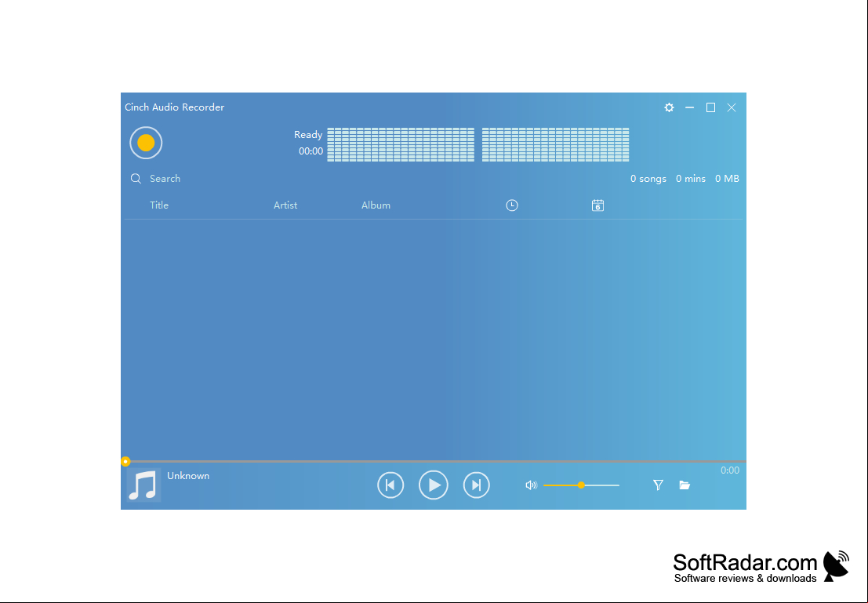Click the '0 songs' counter
Image resolution: width=868 pixels, height=603 pixels.
click(648, 178)
